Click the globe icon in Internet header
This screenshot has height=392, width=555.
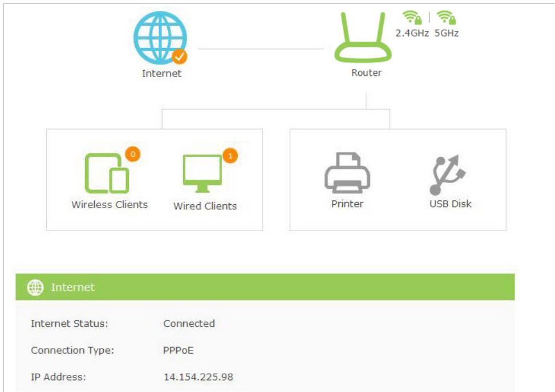35,287
